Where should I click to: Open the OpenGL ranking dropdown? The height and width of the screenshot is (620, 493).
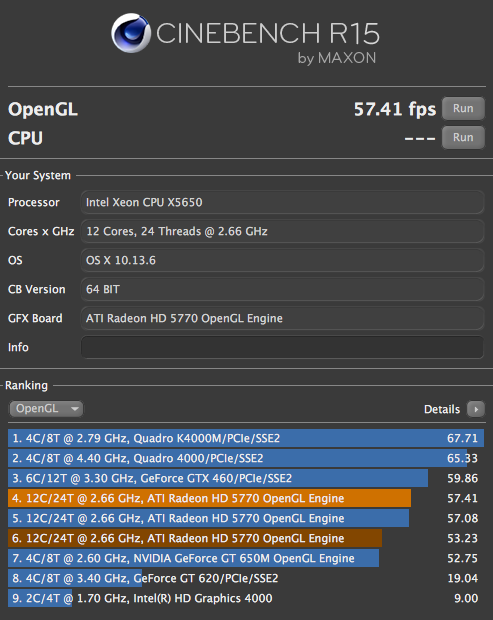pyautogui.click(x=46, y=408)
